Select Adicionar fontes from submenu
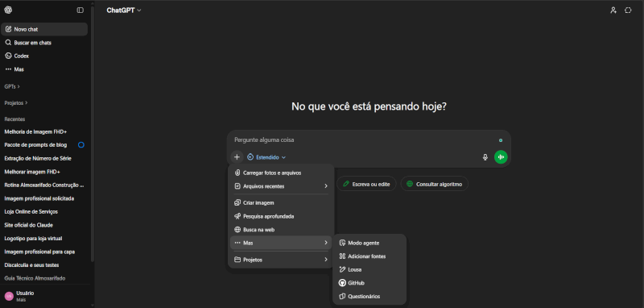Screen dimensions: 644x308 pyautogui.click(x=369, y=256)
